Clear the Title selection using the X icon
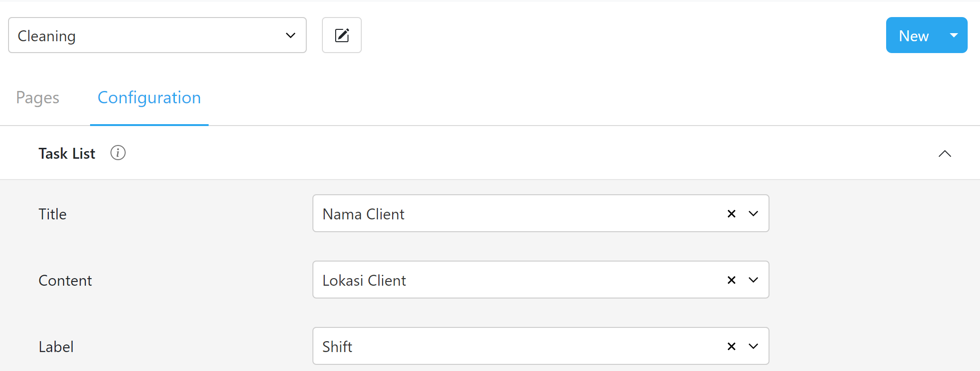The width and height of the screenshot is (980, 371). pyautogui.click(x=731, y=214)
